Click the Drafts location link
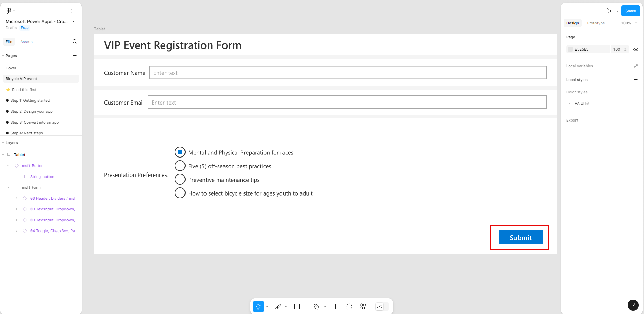644x314 pixels. point(11,28)
